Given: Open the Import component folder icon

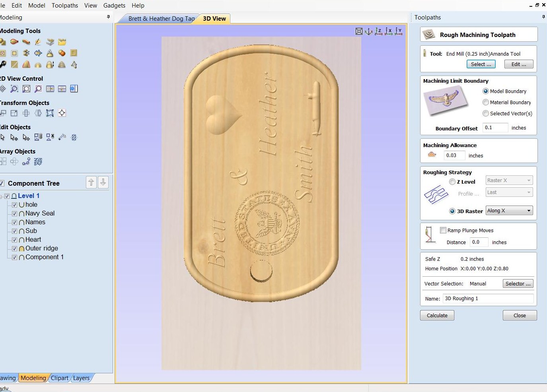Looking at the screenshot, I should tap(62, 42).
